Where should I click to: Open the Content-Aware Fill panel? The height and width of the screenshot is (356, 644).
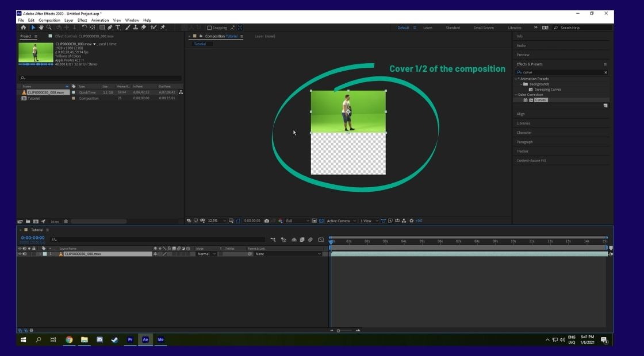(x=532, y=160)
